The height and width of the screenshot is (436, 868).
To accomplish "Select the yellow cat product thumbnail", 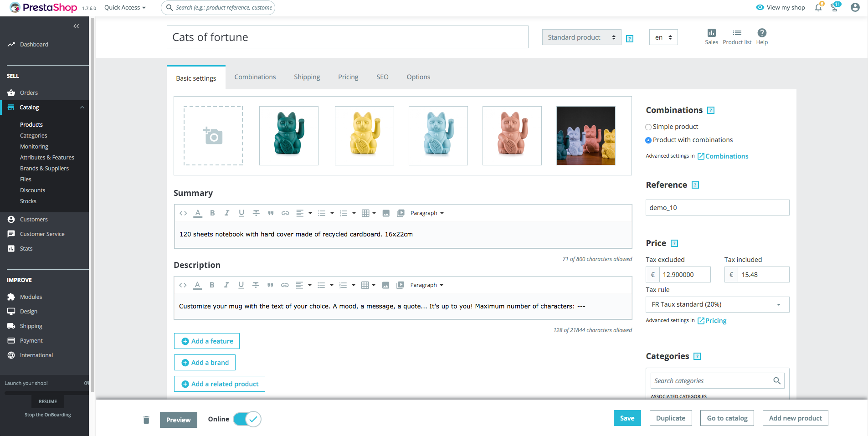I will point(365,136).
